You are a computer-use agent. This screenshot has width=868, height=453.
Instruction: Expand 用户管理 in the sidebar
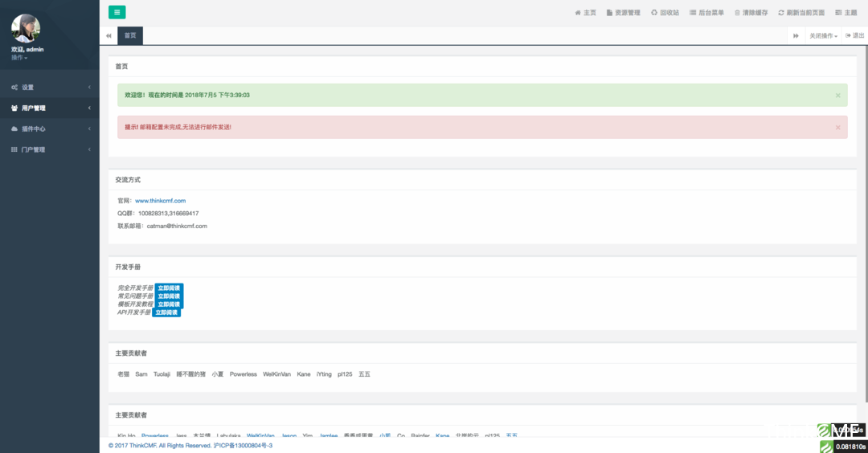tap(50, 108)
